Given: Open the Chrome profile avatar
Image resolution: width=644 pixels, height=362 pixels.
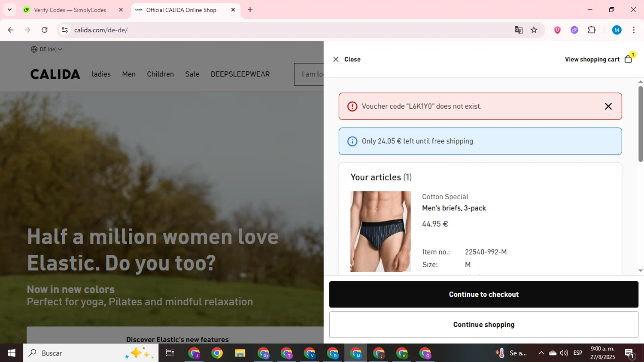Looking at the screenshot, I should pyautogui.click(x=617, y=30).
